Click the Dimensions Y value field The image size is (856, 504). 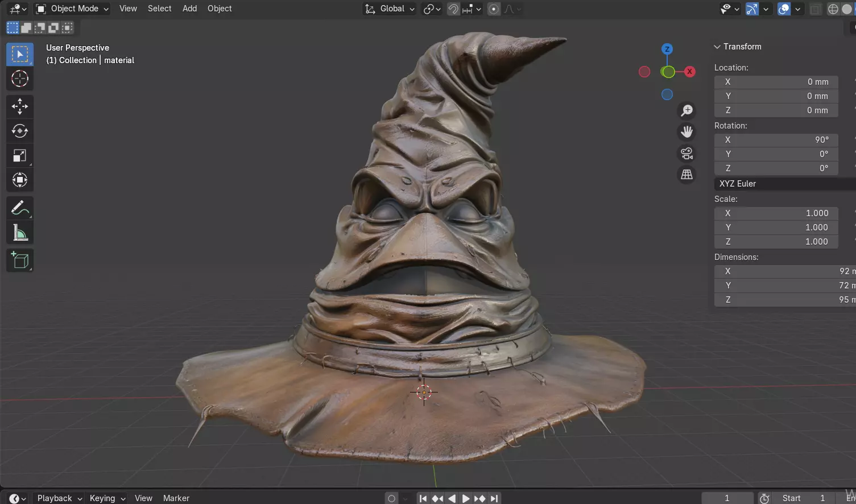pos(785,286)
